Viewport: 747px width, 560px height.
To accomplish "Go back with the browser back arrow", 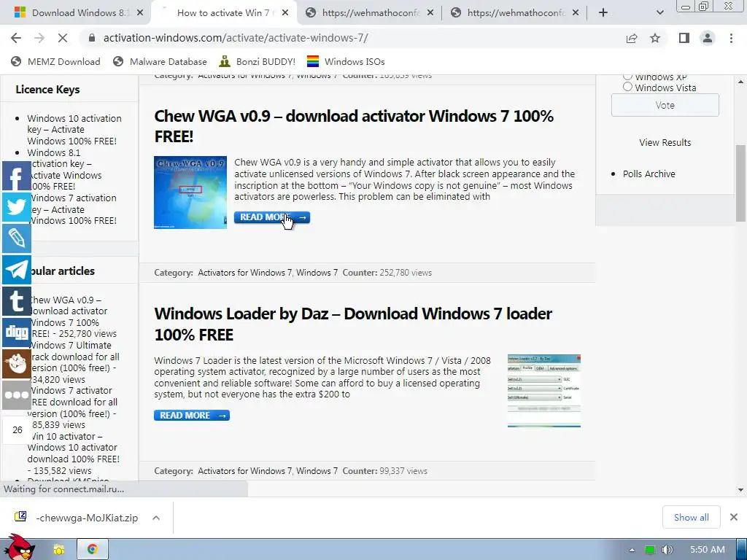I will click(x=16, y=38).
